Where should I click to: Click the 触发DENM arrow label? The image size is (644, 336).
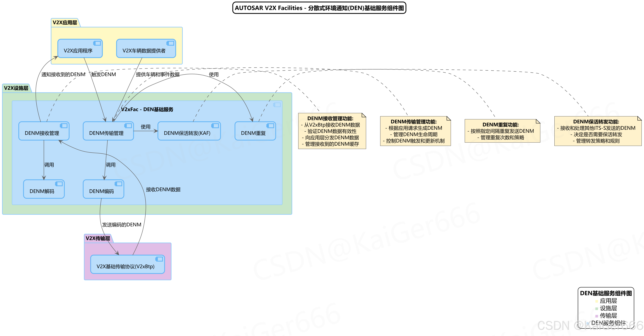pyautogui.click(x=103, y=74)
